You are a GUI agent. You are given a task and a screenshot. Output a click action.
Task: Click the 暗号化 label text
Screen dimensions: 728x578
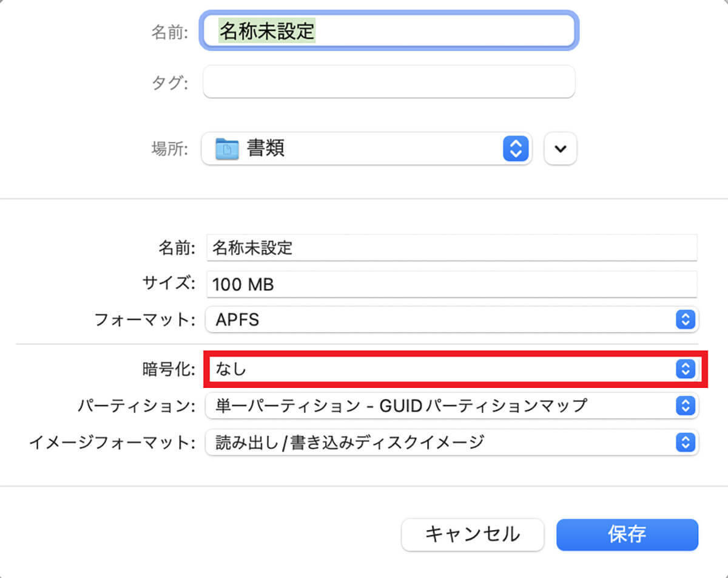pos(165,369)
